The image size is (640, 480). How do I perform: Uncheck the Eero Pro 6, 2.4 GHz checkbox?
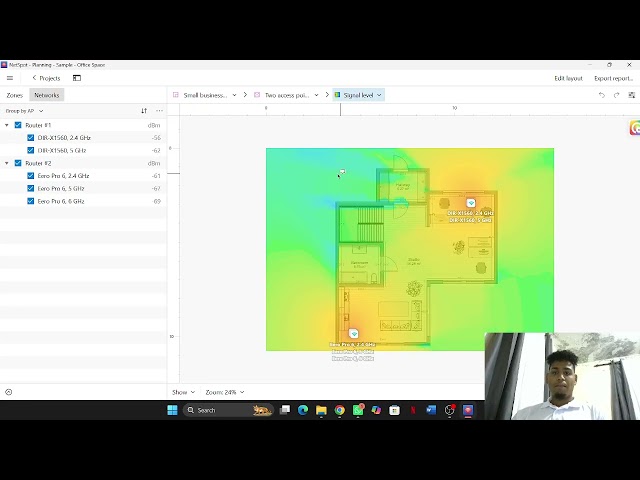tap(31, 176)
